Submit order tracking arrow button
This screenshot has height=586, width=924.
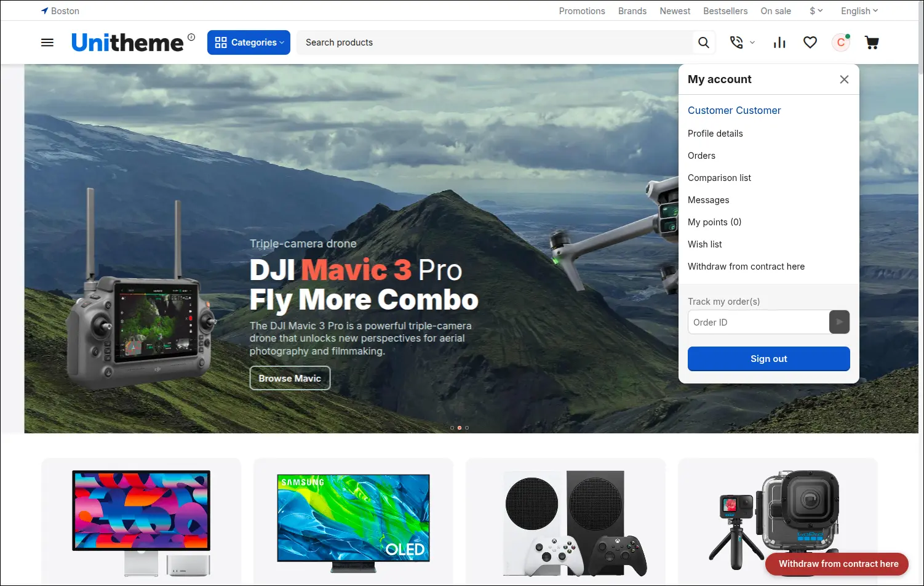pos(839,322)
